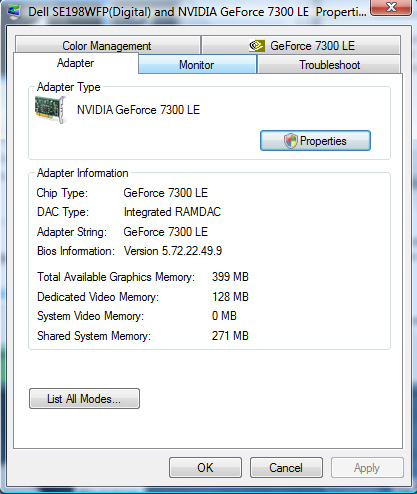Close the properties dialog window

click(x=391, y=7)
